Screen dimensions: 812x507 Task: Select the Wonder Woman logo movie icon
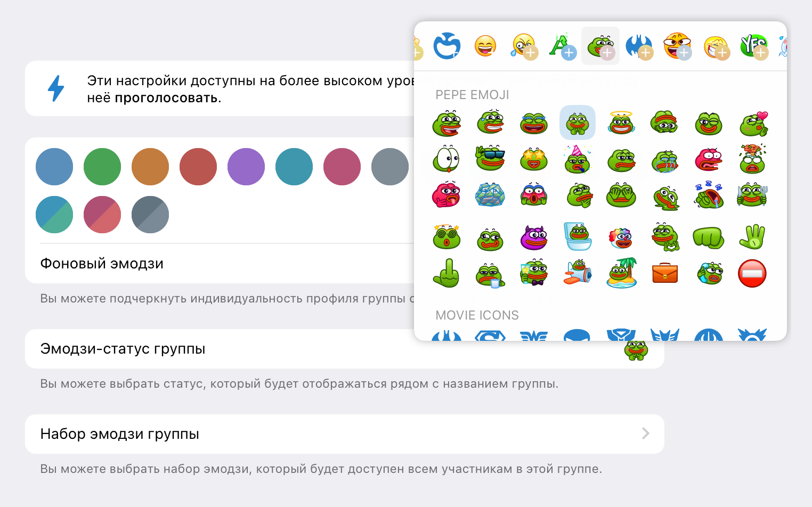pyautogui.click(x=534, y=336)
